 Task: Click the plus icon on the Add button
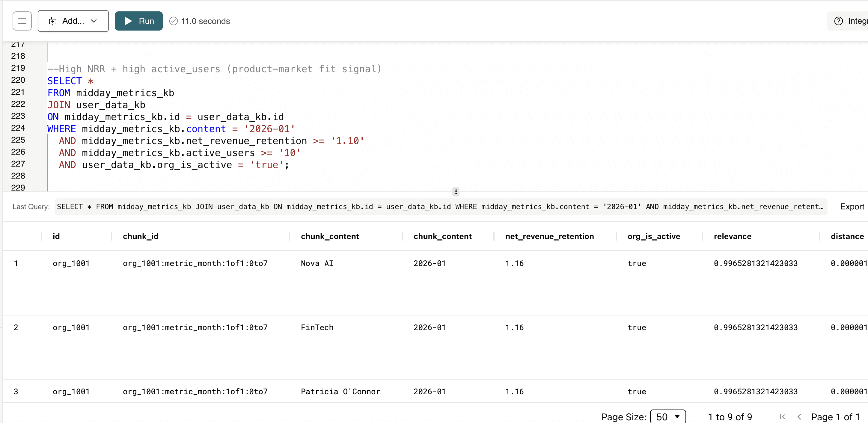click(x=52, y=21)
